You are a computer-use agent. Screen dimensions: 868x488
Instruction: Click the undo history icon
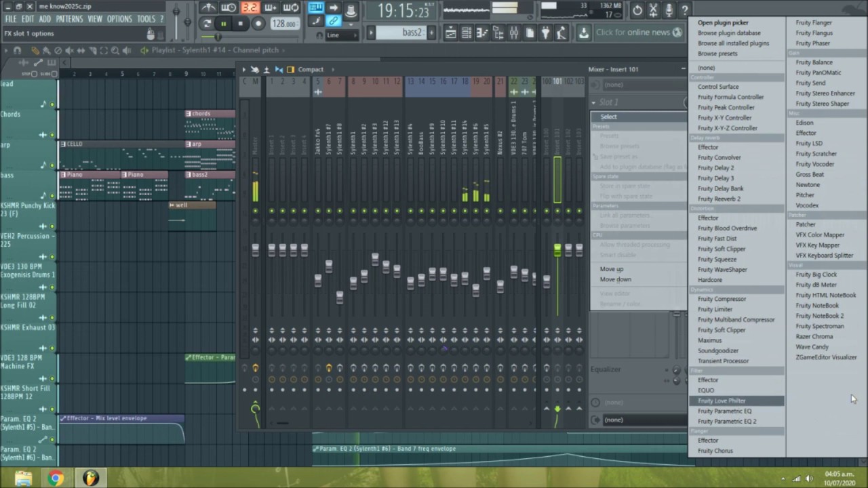637,9
